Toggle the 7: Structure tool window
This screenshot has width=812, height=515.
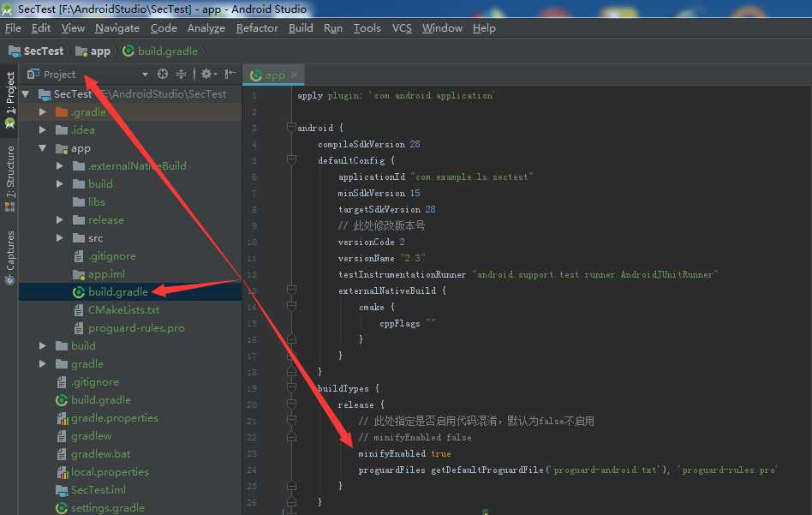9,177
